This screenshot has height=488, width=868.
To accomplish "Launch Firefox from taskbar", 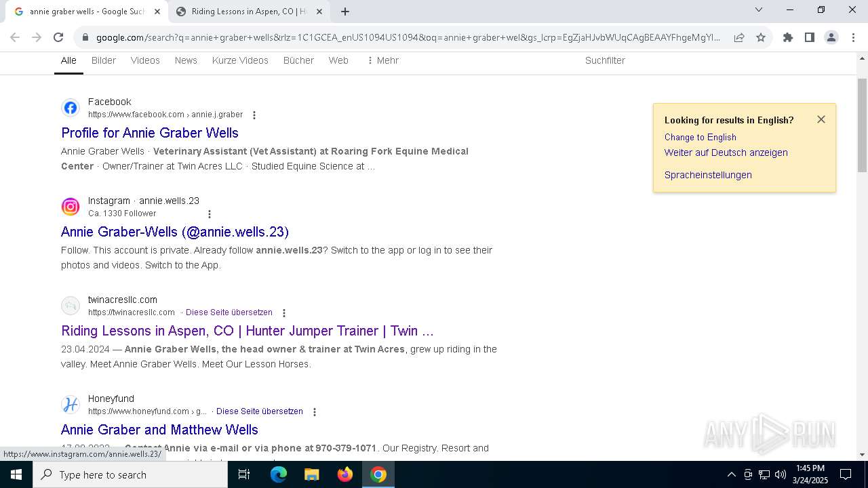I will pyautogui.click(x=345, y=474).
